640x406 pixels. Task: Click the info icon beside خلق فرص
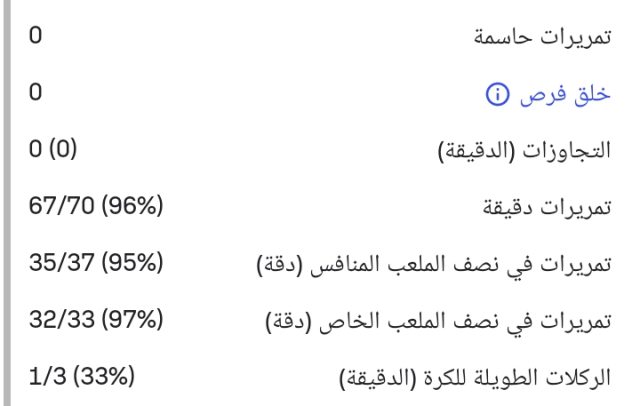click(x=495, y=95)
